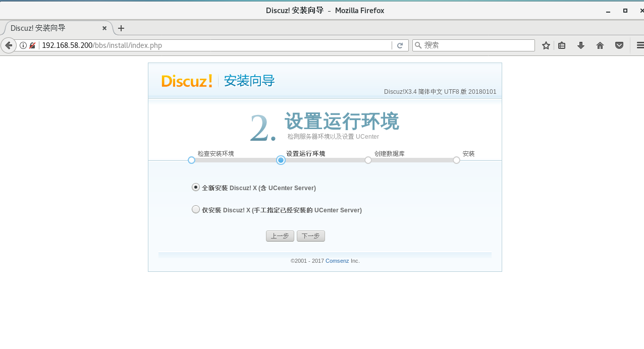Click the 安装 final step marker
This screenshot has height=349, width=644.
456,160
